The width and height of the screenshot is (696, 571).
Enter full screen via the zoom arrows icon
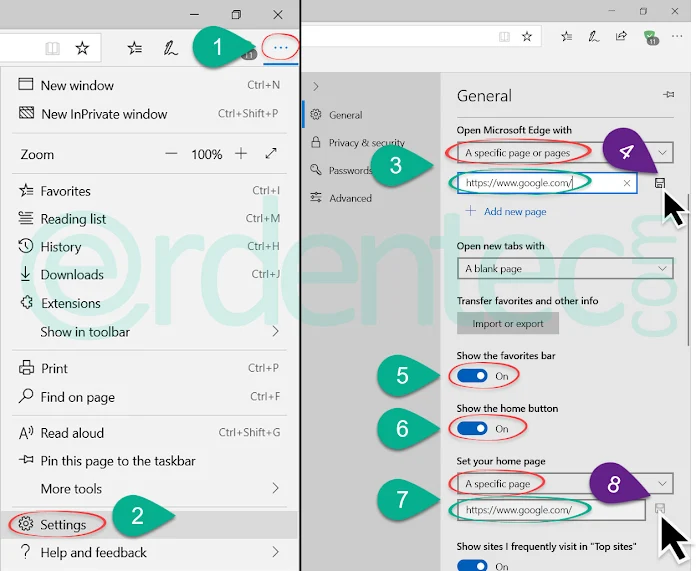point(271,154)
